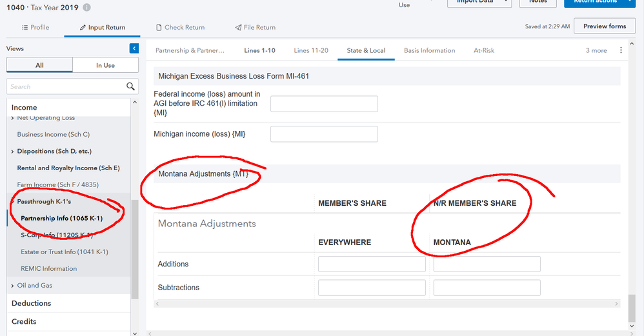Click the Additions Everywhere input box

tap(372, 264)
